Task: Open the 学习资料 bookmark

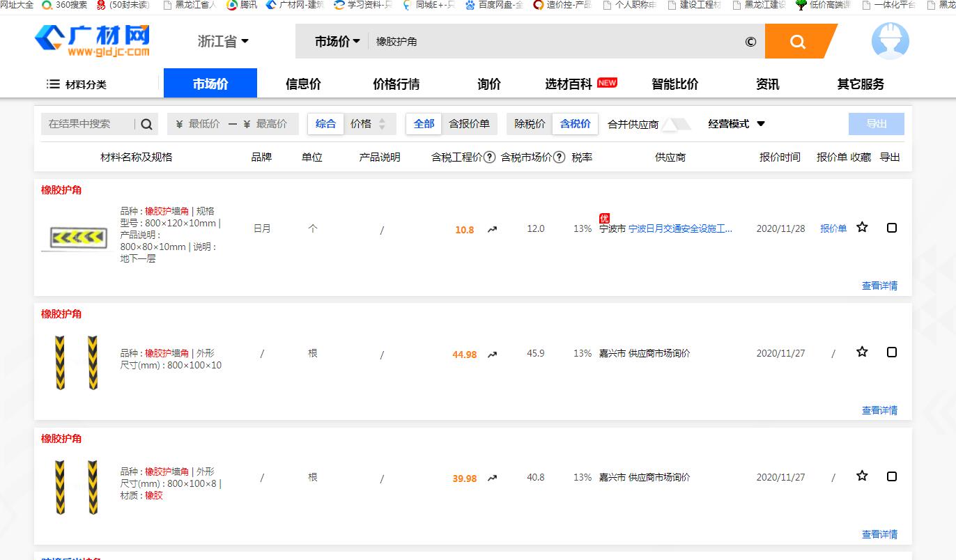Action: [362, 5]
